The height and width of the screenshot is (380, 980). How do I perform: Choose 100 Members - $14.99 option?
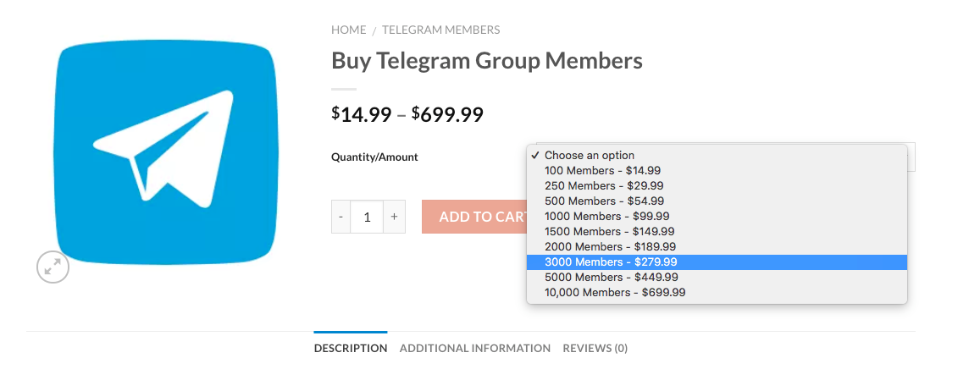(602, 171)
